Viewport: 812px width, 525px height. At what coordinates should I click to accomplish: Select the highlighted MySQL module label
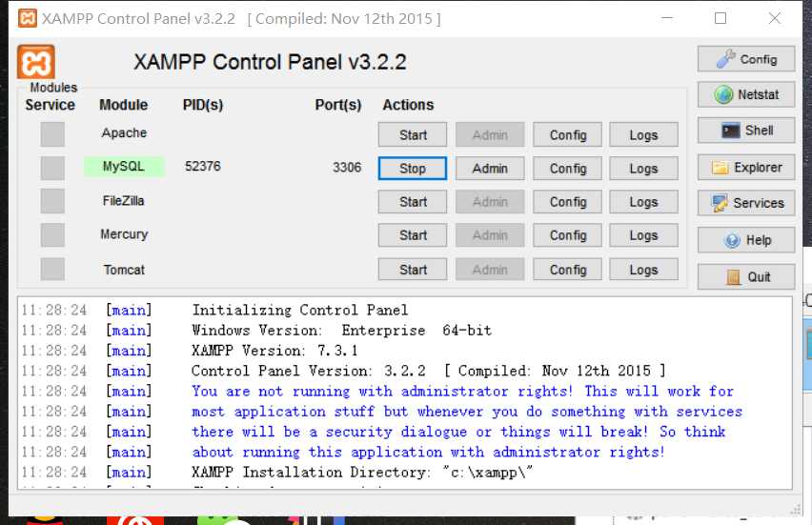(x=124, y=167)
